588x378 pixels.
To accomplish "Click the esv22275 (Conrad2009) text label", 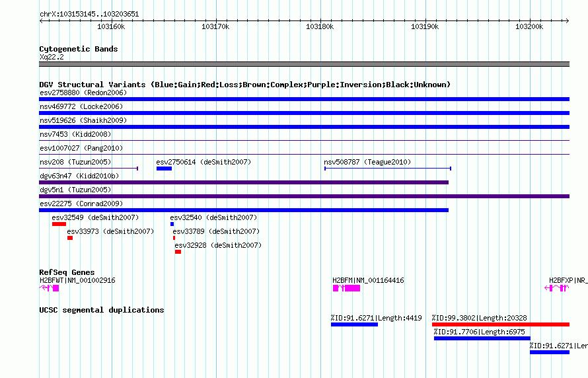I will coord(81,204).
